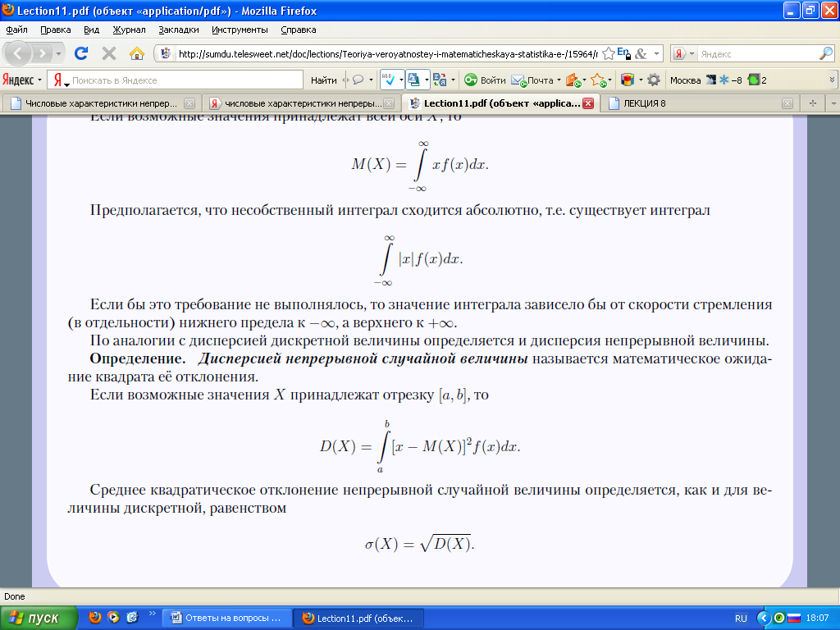The height and width of the screenshot is (630, 840).
Task: Click the Russian flag tray icon
Action: point(793,619)
